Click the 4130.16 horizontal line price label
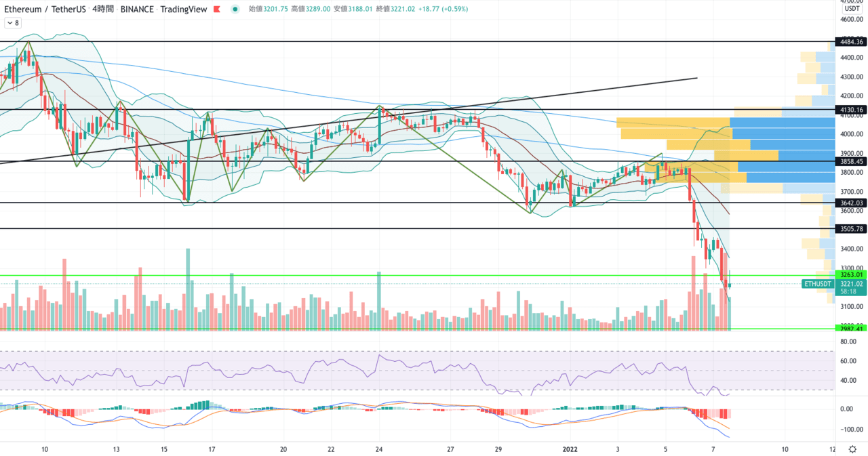 851,109
